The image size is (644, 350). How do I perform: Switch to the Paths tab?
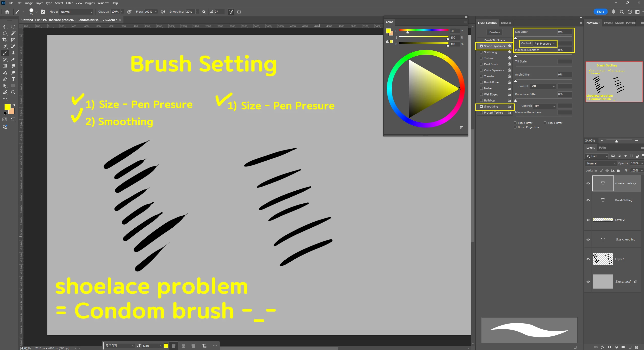(602, 148)
